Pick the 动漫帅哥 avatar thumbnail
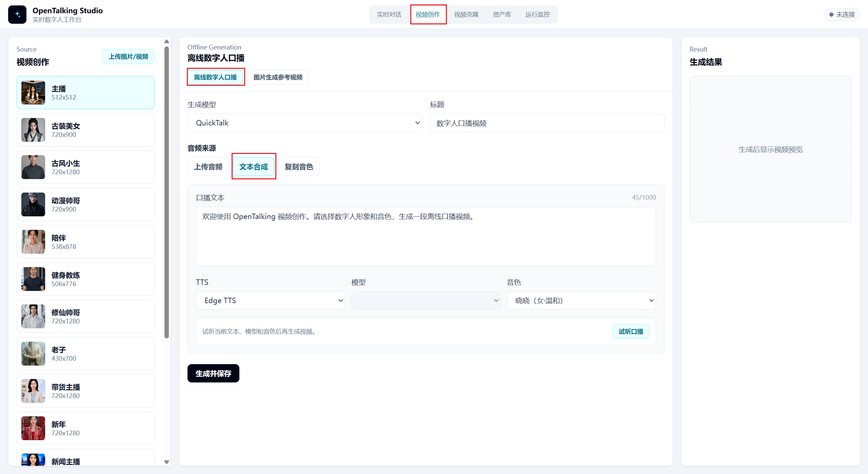 (33, 204)
